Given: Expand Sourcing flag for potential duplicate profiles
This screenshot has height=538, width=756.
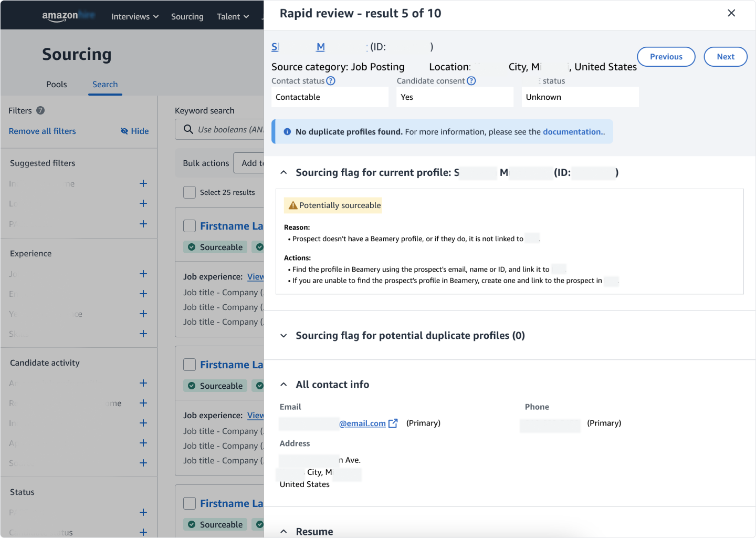Looking at the screenshot, I should pyautogui.click(x=283, y=336).
